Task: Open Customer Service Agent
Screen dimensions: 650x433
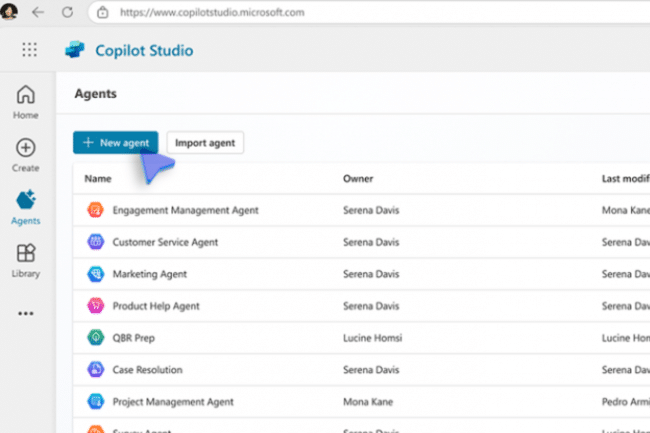Action: (x=165, y=242)
